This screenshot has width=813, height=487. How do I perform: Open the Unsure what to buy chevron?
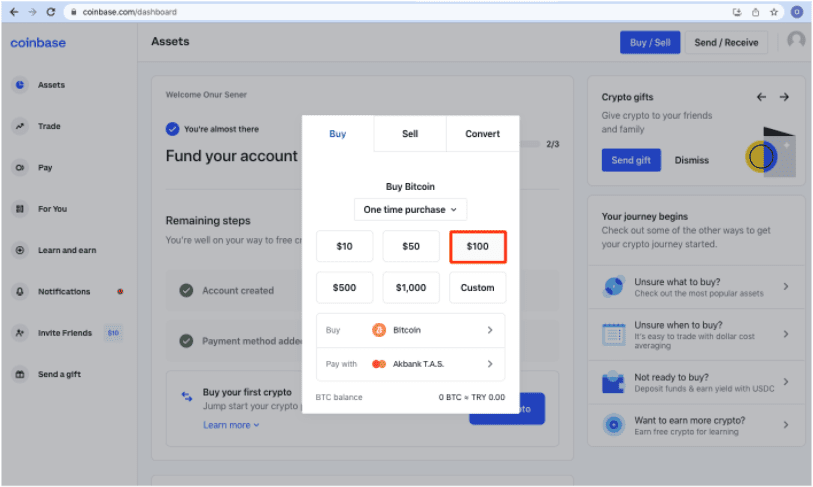tap(786, 286)
